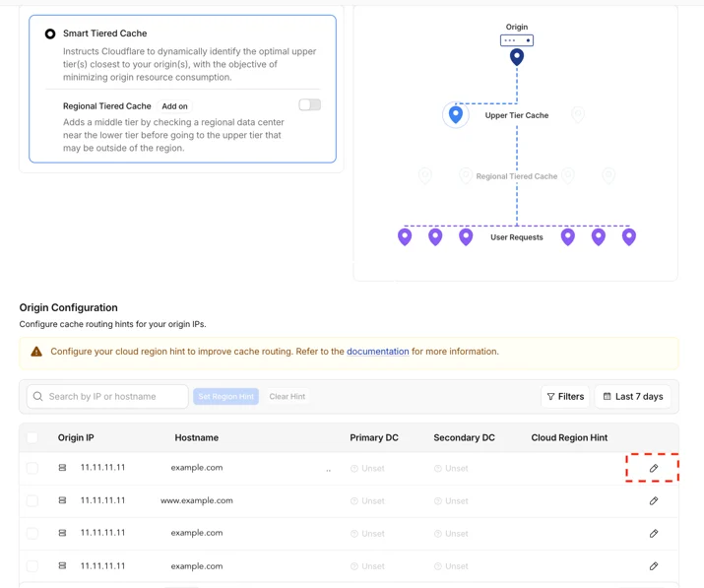
Task: Click the dark blue Origin location pin
Action: click(517, 57)
